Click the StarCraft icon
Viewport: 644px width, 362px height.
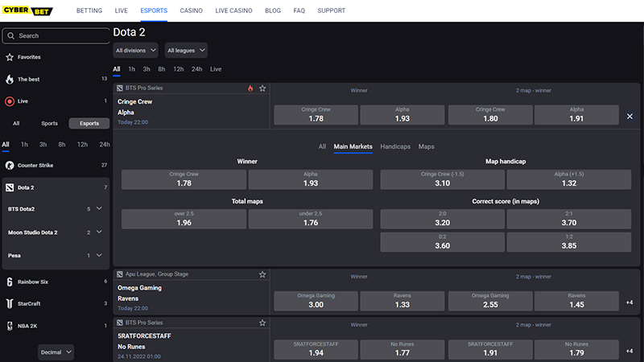pos(10,304)
